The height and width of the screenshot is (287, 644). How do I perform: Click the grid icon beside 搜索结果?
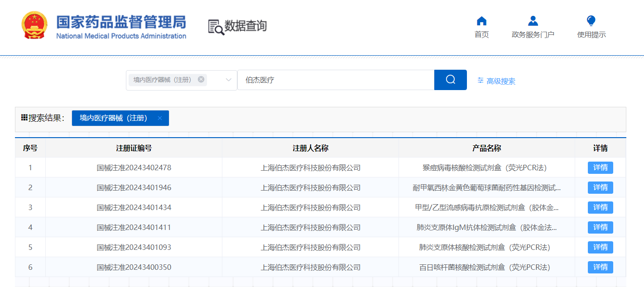click(24, 118)
